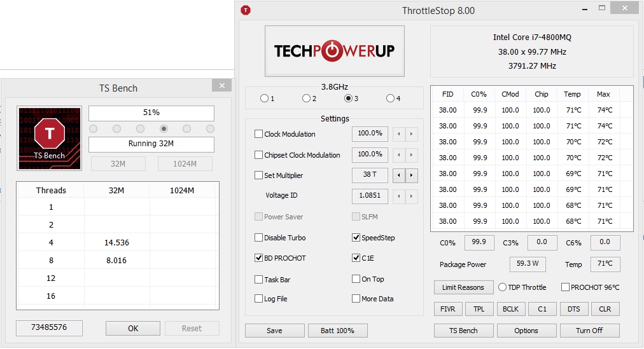The height and width of the screenshot is (349, 644).
Task: Enable the Clock Modulation checkbox
Action: pos(258,133)
